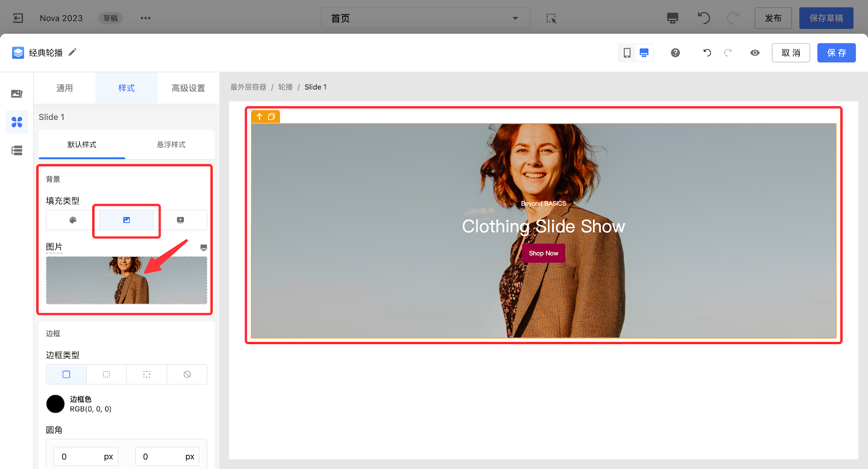
Task: Switch to the 高级设置 tab
Action: (188, 88)
